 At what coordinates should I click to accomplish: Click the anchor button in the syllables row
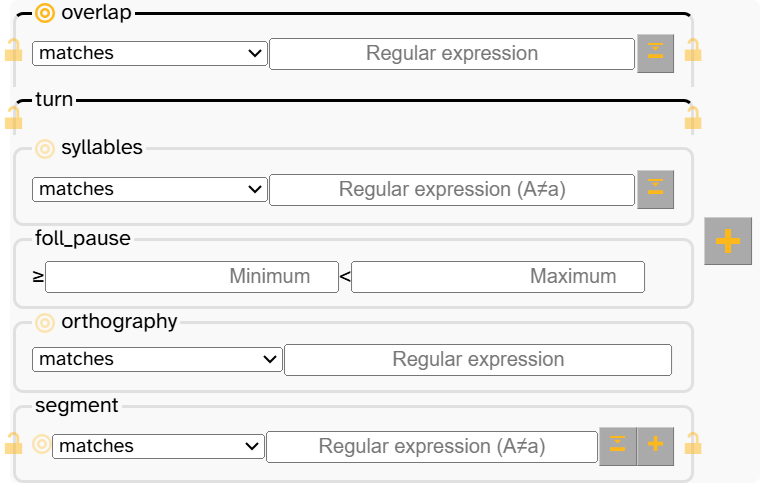click(x=656, y=188)
